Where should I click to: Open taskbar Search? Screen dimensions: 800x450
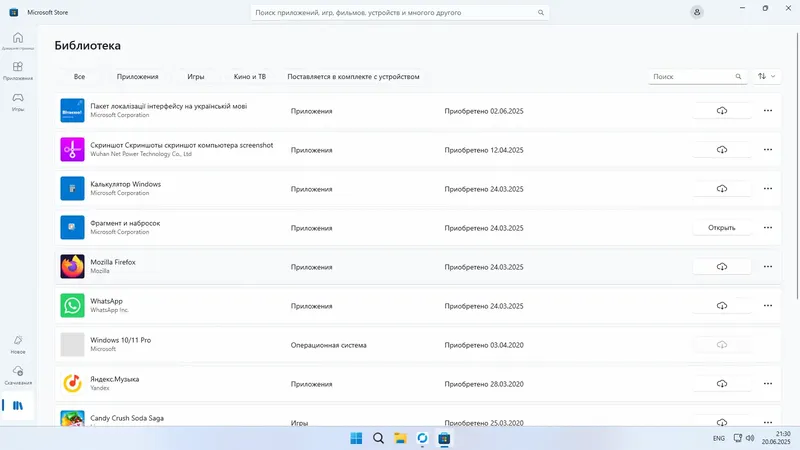click(378, 438)
